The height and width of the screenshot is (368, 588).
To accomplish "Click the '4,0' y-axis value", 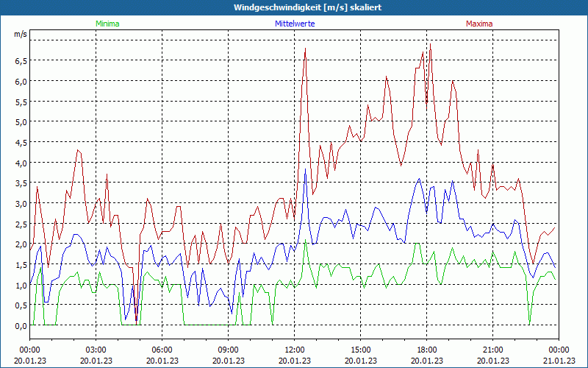I will tap(21, 163).
